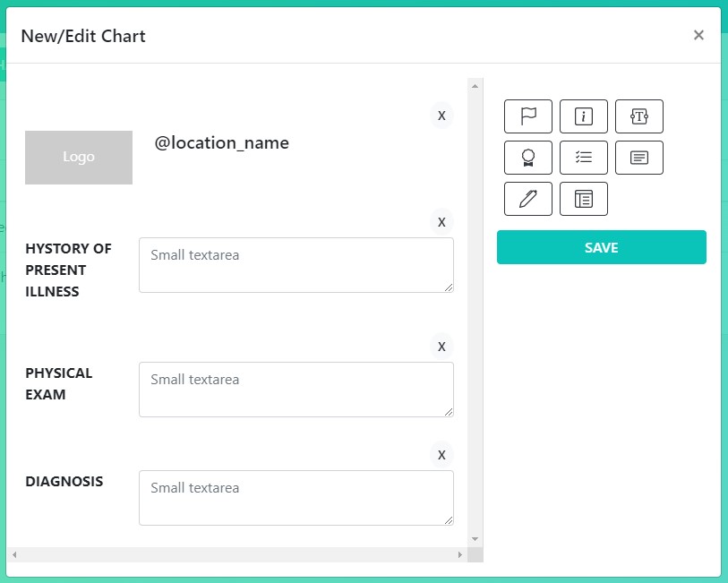The height and width of the screenshot is (583, 728).
Task: Delete the Diagnosis field
Action: coord(441,454)
